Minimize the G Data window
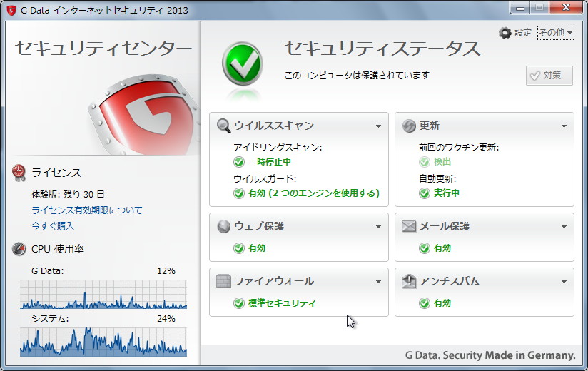Screen dimensions: 588x371 pos(520,7)
